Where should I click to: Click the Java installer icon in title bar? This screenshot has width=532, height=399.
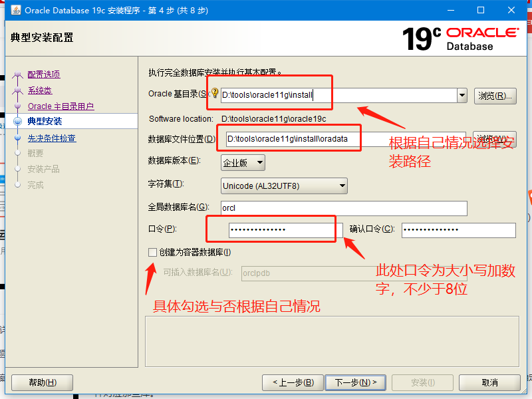(15, 10)
